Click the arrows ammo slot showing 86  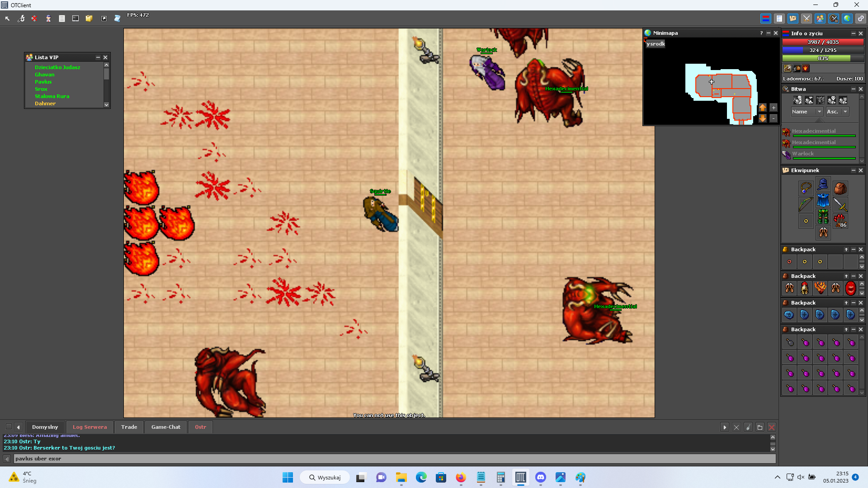tap(840, 221)
